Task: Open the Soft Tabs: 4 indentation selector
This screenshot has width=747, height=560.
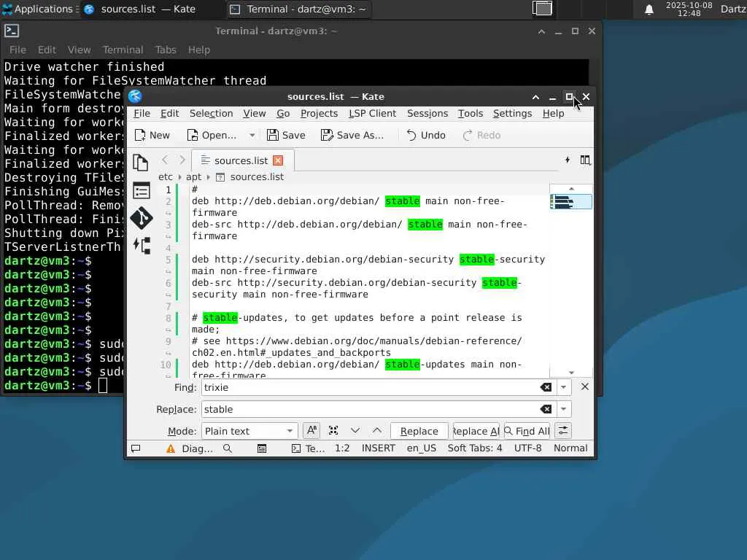Action: click(475, 448)
